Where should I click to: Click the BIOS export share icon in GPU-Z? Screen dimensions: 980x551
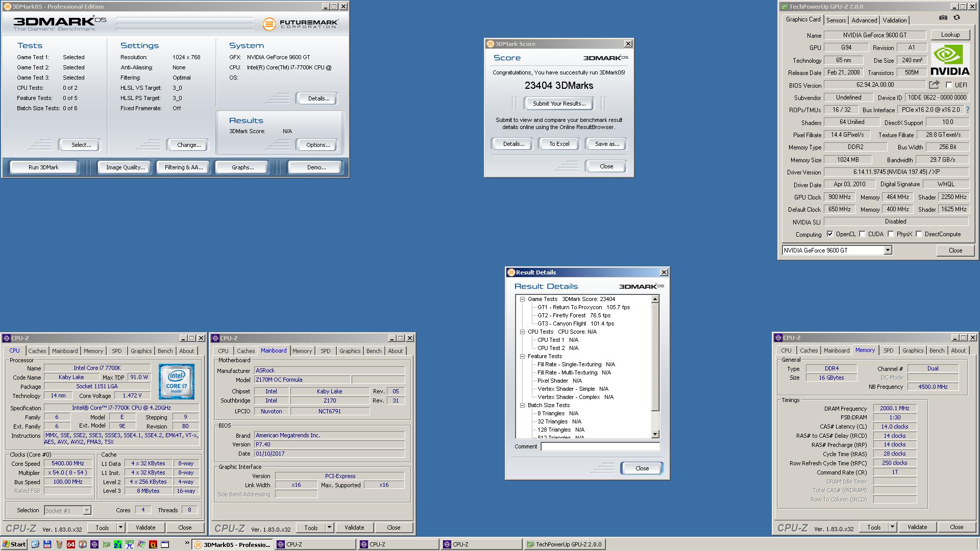tap(934, 85)
